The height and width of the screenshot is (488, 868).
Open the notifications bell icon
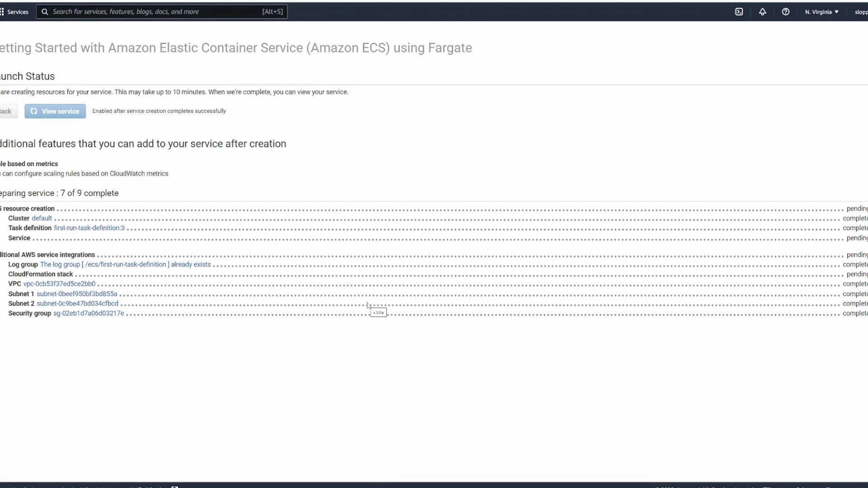tap(763, 11)
